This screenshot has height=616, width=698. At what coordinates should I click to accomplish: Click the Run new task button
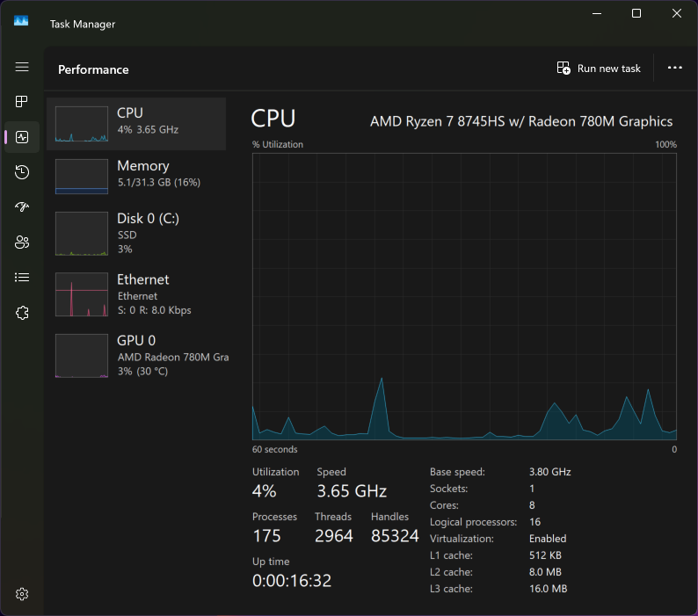click(599, 69)
